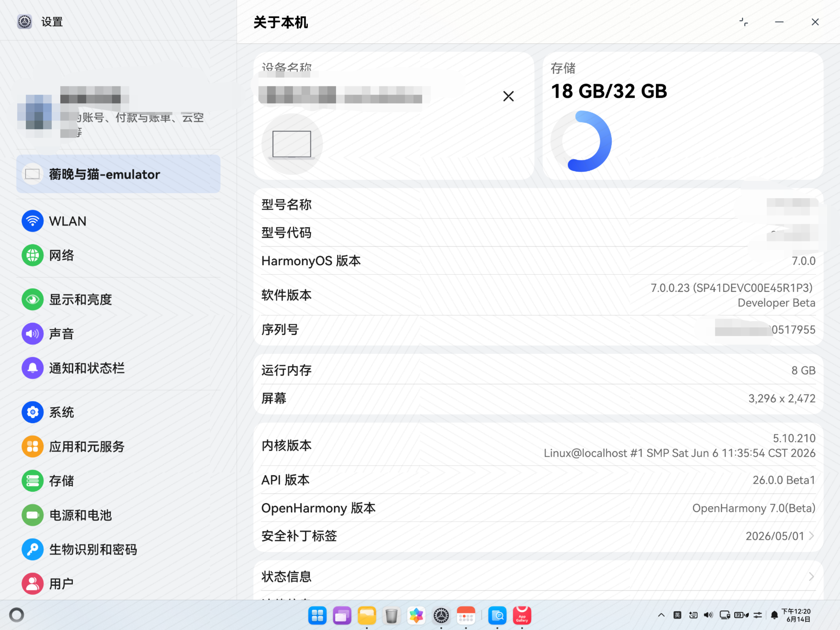Select 蘅晚与猫-emulator device entry
The width and height of the screenshot is (840, 630).
[118, 174]
